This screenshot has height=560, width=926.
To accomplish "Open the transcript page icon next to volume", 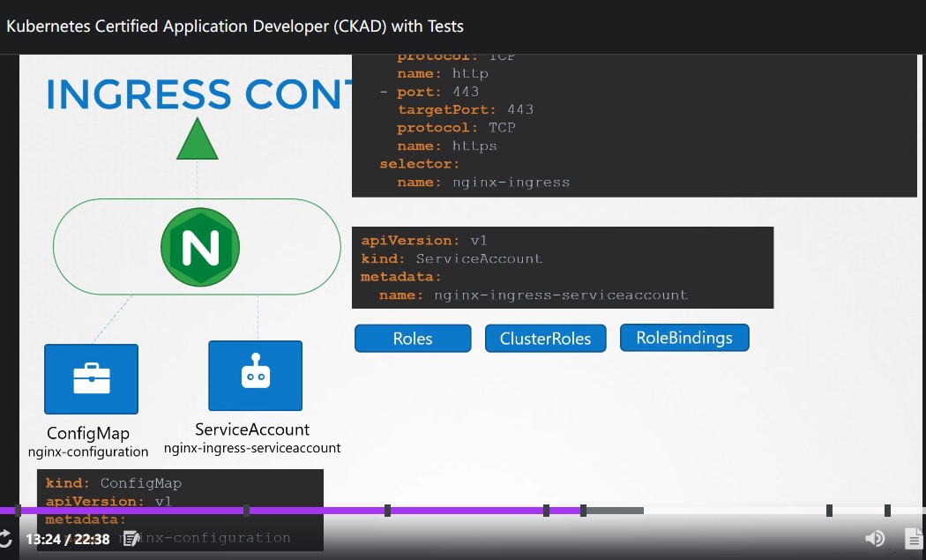I will pyautogui.click(x=914, y=539).
